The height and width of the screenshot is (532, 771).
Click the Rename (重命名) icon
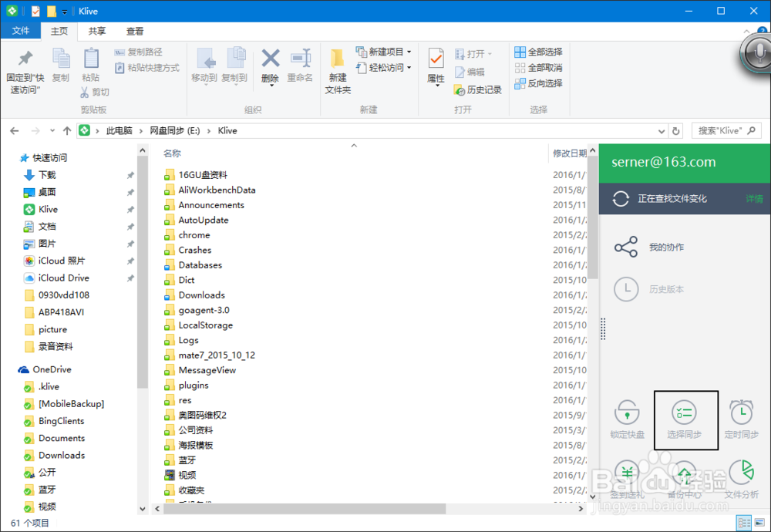coord(301,59)
